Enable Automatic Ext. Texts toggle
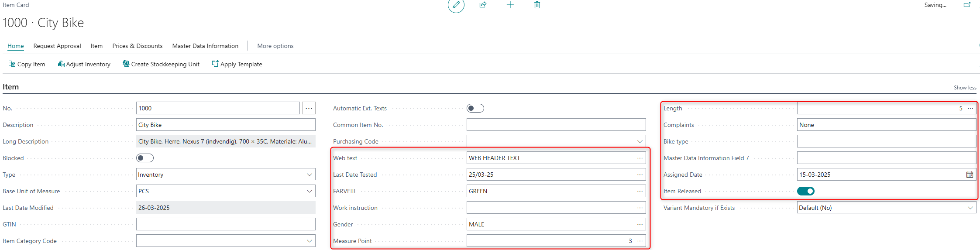 475,108
